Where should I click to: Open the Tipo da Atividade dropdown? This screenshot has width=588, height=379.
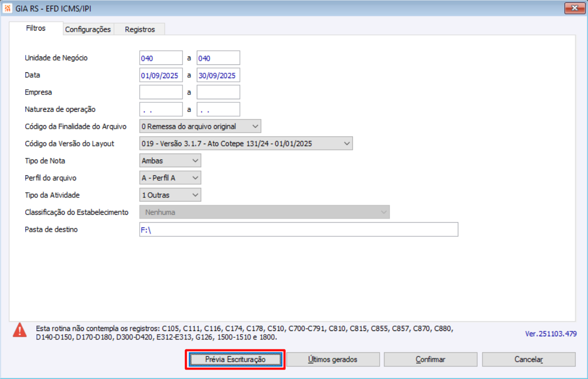point(170,195)
